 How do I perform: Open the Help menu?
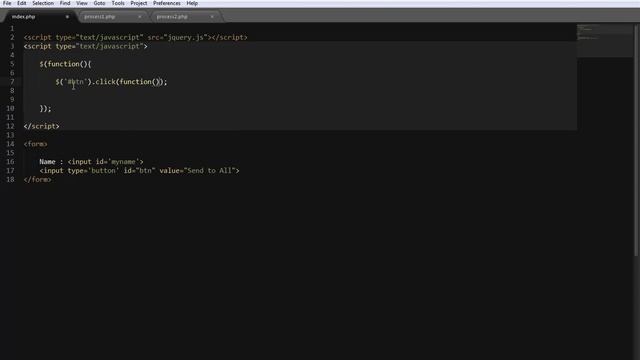pos(192,3)
